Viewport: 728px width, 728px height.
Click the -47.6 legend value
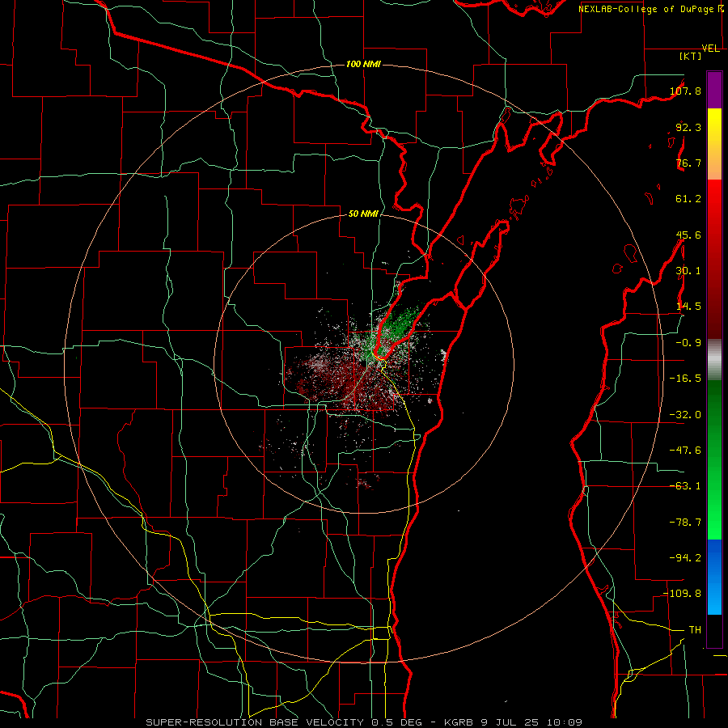coord(685,451)
